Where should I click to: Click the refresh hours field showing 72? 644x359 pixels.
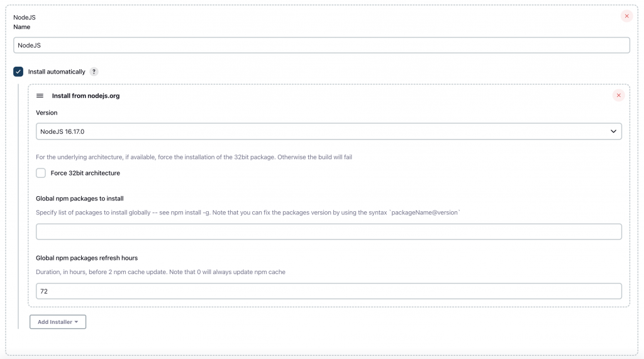328,291
